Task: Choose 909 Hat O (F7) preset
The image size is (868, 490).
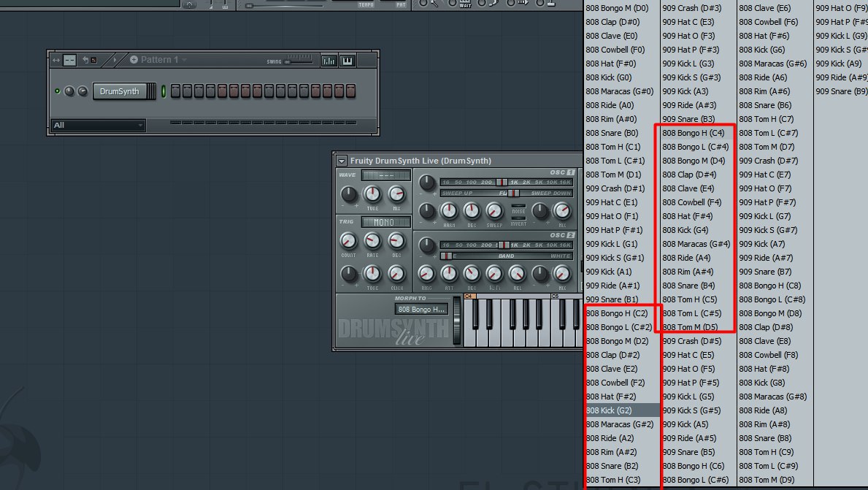Action: [765, 188]
